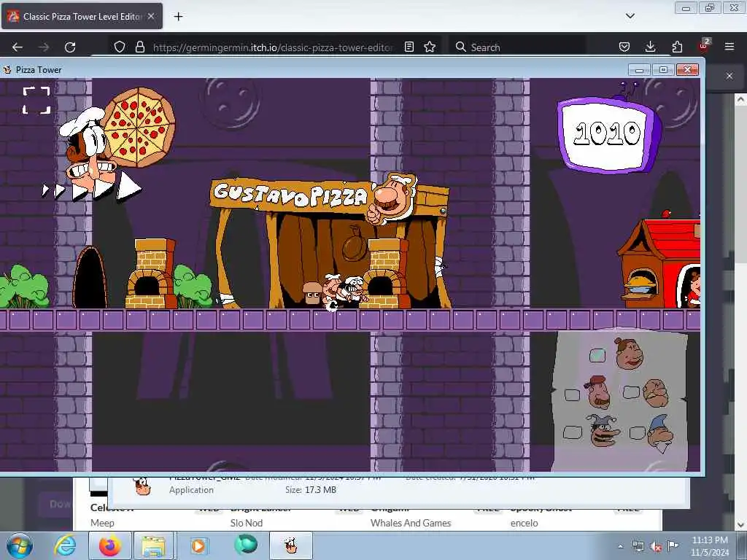Switch to Firefox in the taskbar
This screenshot has height=560, width=747.
point(110,545)
